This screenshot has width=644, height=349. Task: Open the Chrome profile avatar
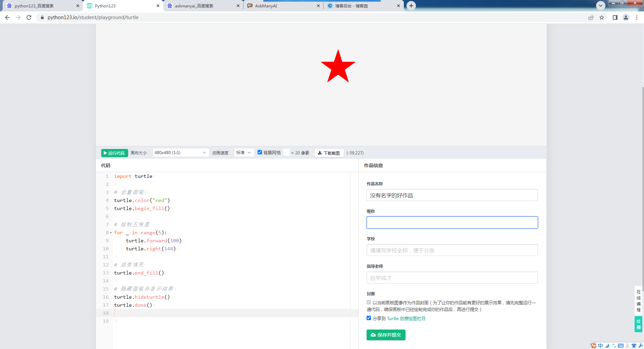[626, 17]
